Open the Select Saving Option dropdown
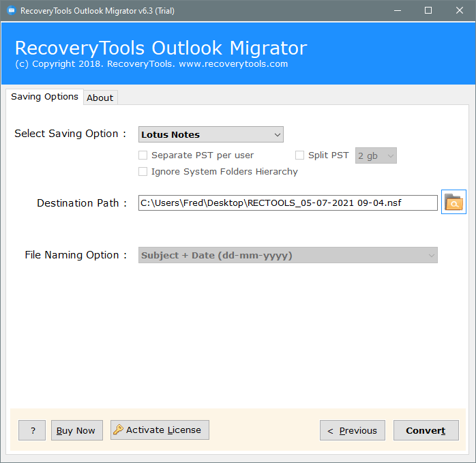Screen dimensions: 476x463 pyautogui.click(x=211, y=134)
